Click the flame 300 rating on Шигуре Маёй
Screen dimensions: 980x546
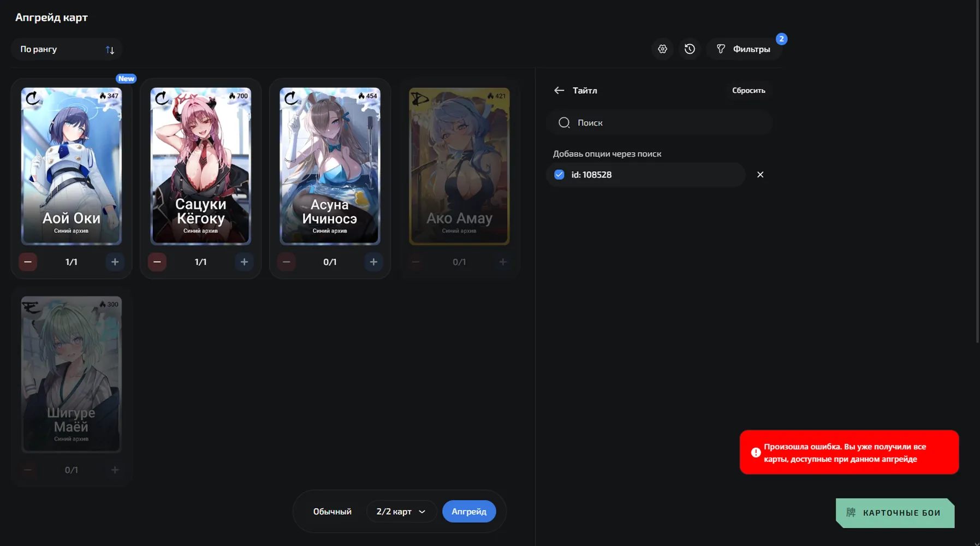tap(109, 304)
